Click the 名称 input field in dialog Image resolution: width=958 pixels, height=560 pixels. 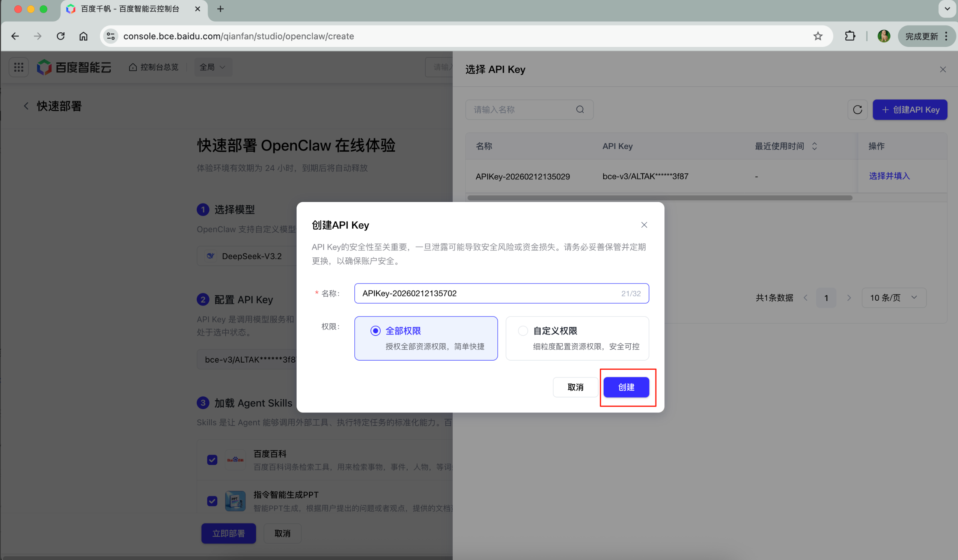click(487, 293)
